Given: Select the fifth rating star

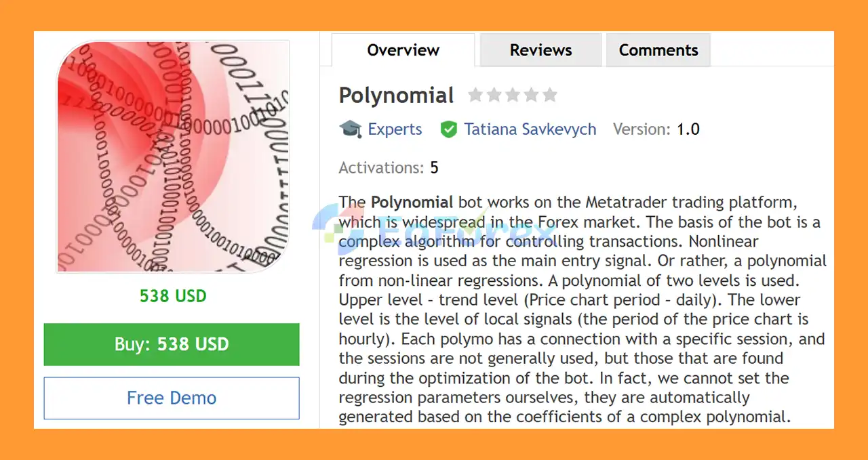Looking at the screenshot, I should tap(549, 95).
